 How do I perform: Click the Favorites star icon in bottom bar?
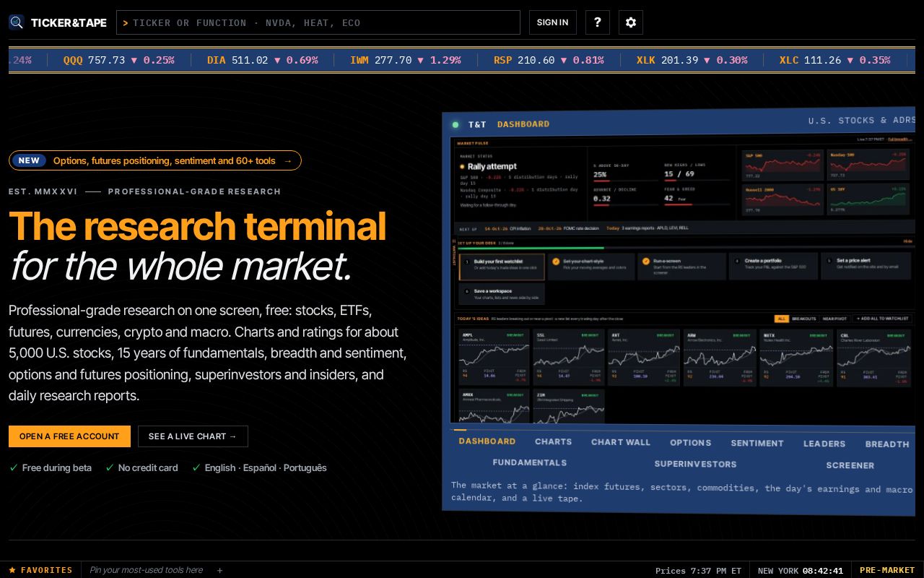coord(12,570)
